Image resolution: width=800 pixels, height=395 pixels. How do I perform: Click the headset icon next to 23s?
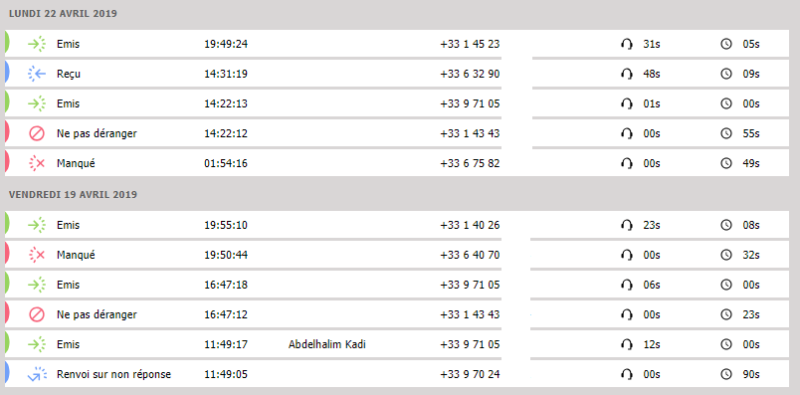pyautogui.click(x=626, y=225)
